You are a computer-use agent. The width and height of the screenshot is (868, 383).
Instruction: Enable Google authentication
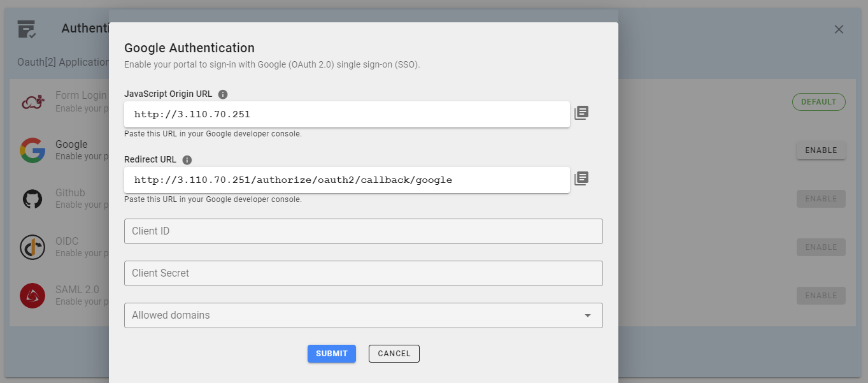tap(820, 150)
